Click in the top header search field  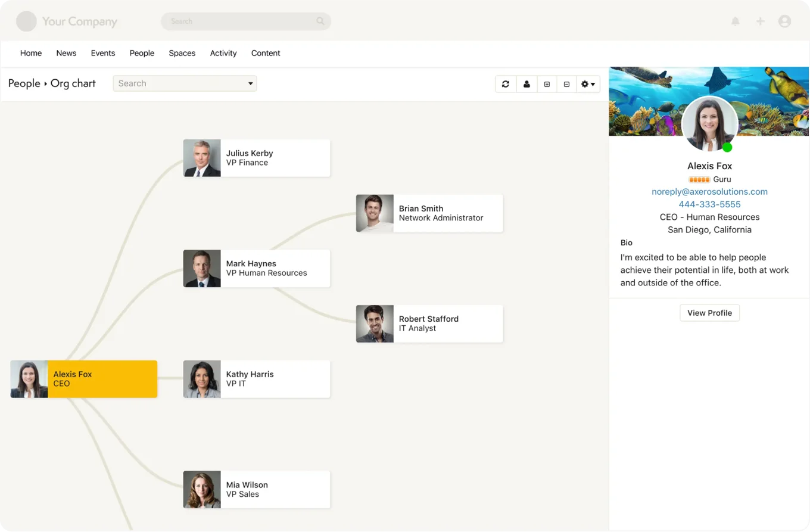238,21
